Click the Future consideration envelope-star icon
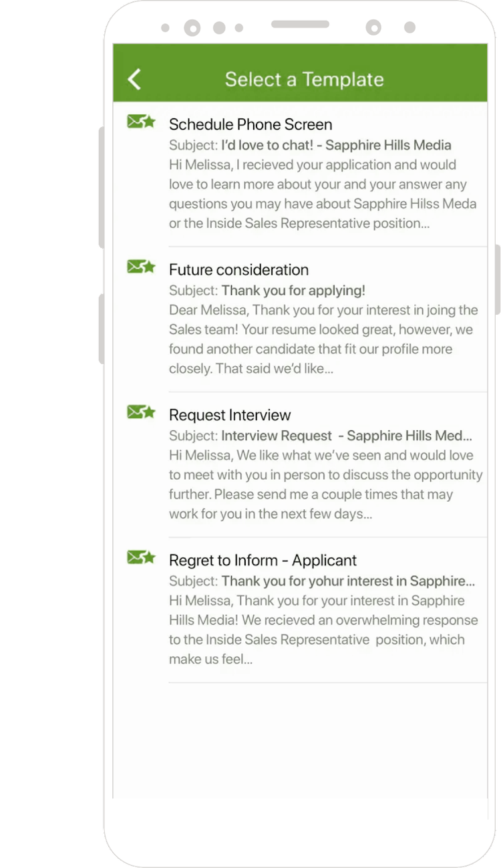501x868 pixels. coord(141,267)
